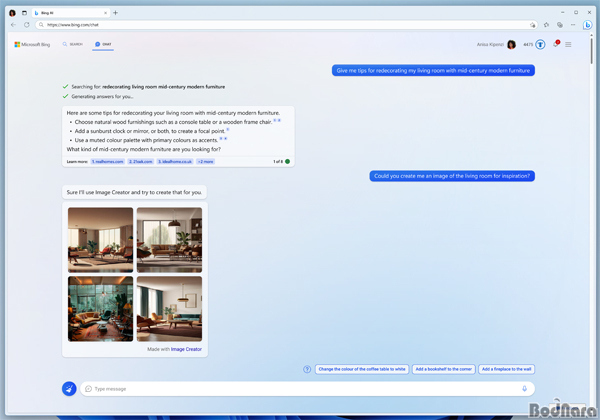Open the browser favorites star icon
600x420 pixels.
(546, 25)
